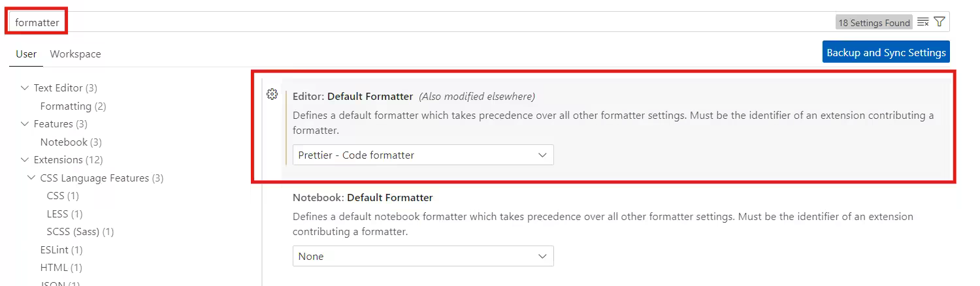Open the settings filter funnel icon

(x=939, y=22)
